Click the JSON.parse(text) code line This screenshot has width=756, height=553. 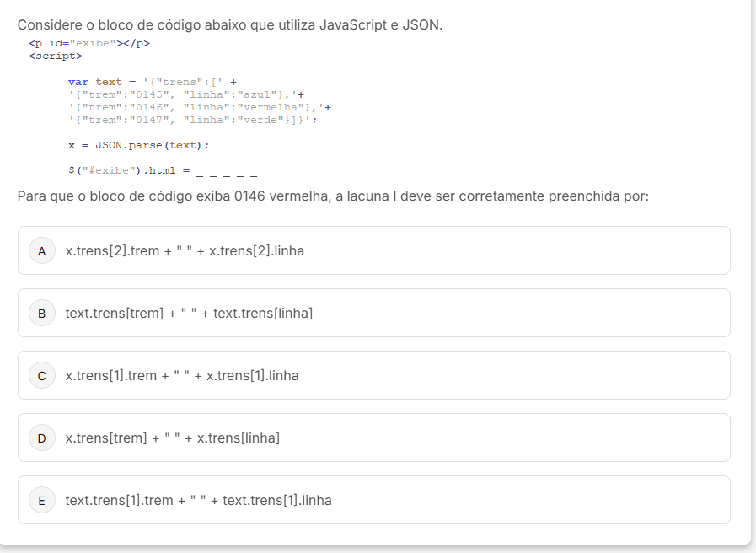coord(138,145)
